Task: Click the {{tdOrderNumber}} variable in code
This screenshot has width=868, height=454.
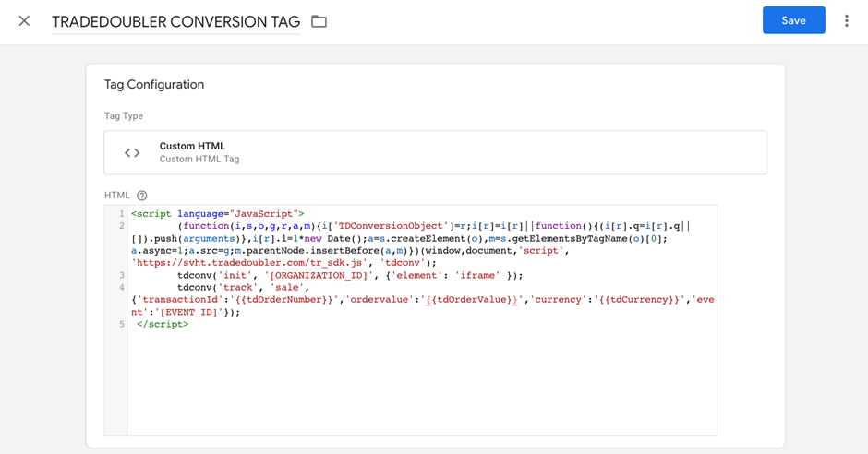Action: click(x=284, y=300)
